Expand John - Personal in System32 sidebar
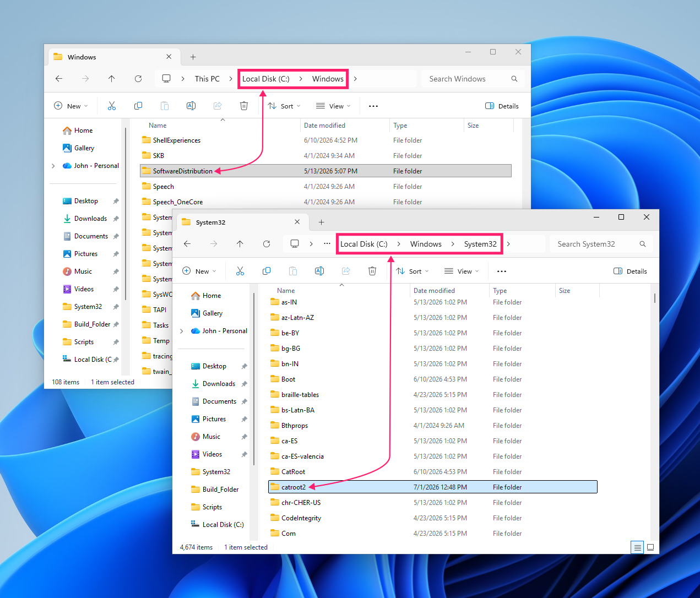700x598 pixels. [182, 331]
